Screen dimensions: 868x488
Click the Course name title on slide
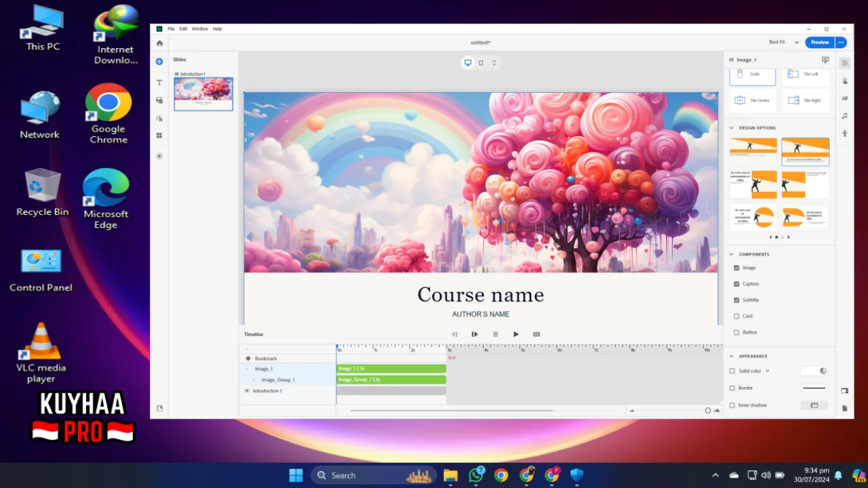coord(481,295)
